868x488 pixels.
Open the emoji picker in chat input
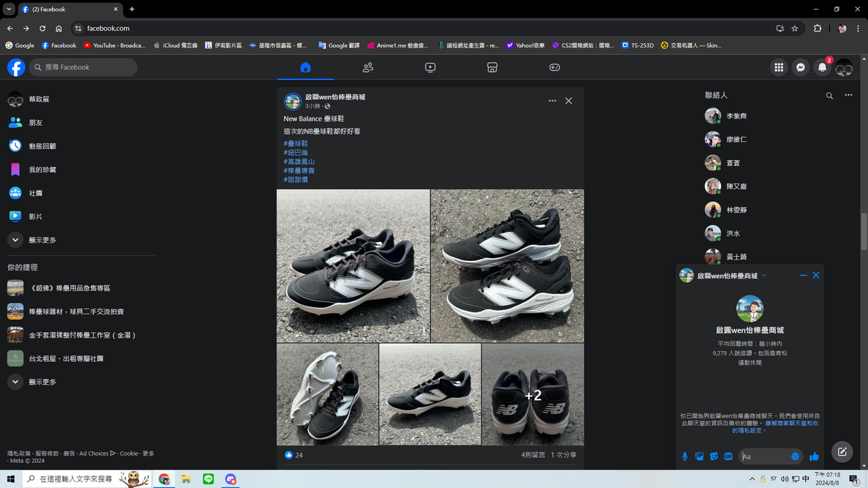click(795, 456)
